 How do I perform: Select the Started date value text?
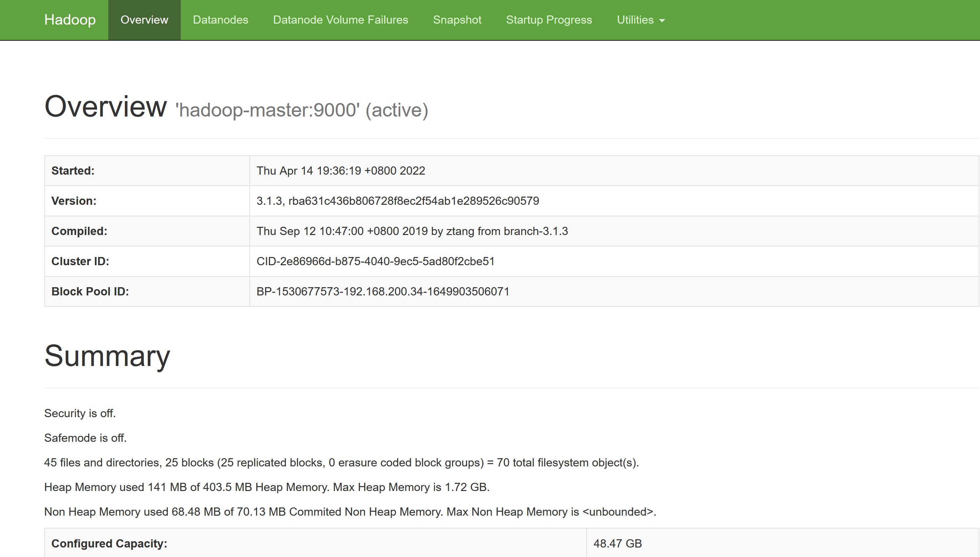click(341, 171)
